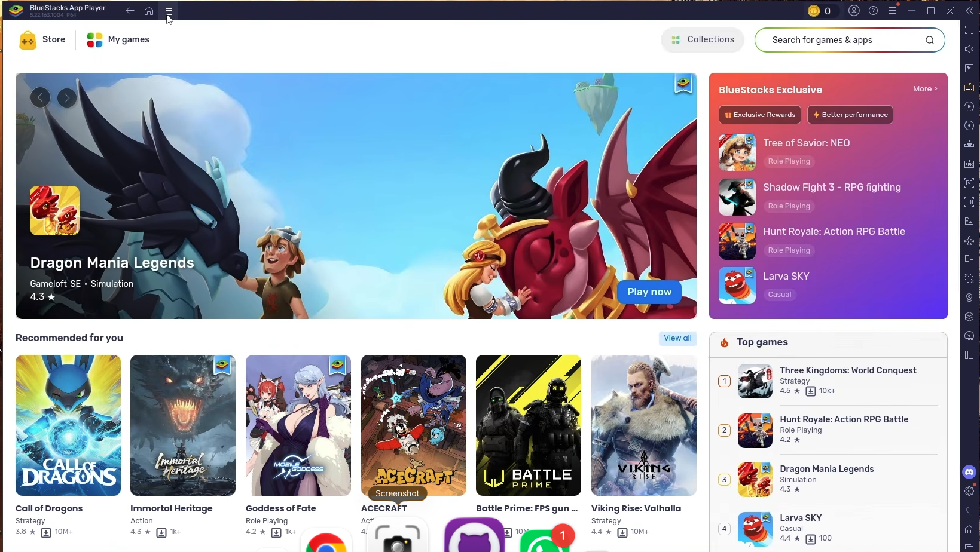Image resolution: width=980 pixels, height=552 pixels.
Task: Click the Tree of Savior Role Playing tag
Action: (x=789, y=161)
